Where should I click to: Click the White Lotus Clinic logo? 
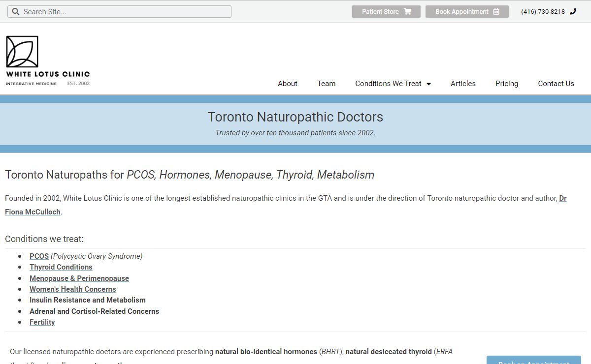[48, 61]
